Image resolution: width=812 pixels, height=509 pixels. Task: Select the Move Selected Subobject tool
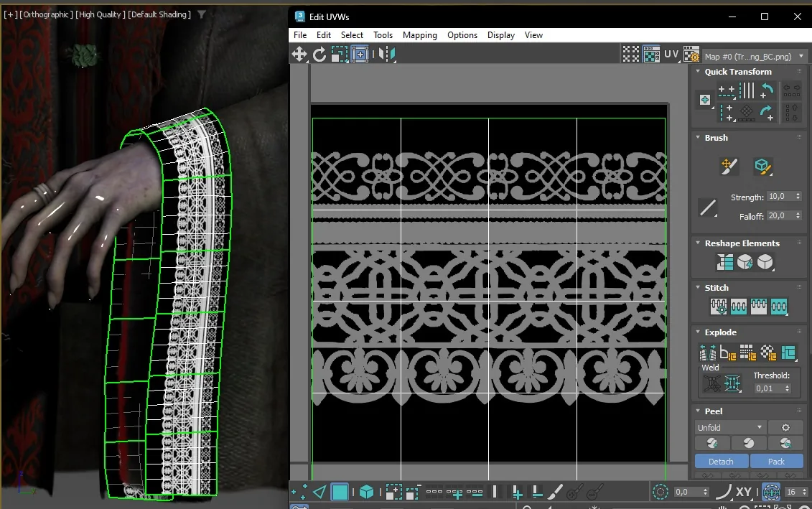299,54
